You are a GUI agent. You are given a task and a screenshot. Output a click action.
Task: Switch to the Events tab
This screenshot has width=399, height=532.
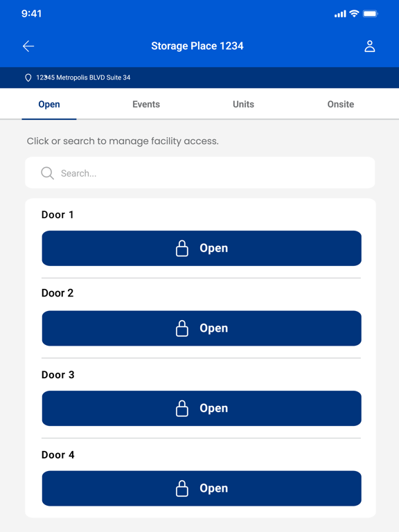146,104
